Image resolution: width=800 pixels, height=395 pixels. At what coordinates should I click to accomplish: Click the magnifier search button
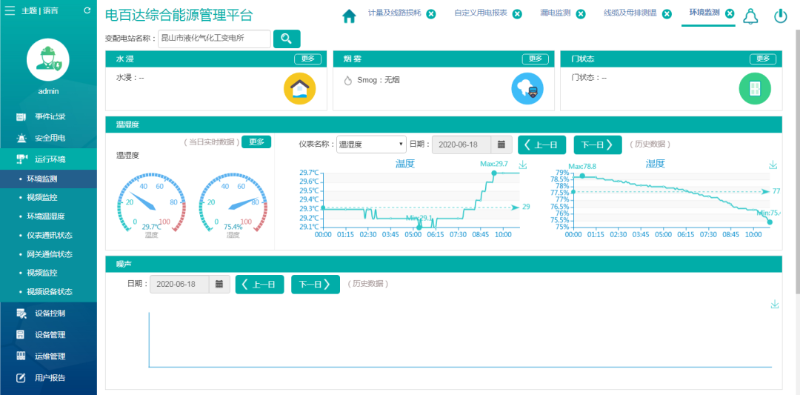(x=287, y=39)
